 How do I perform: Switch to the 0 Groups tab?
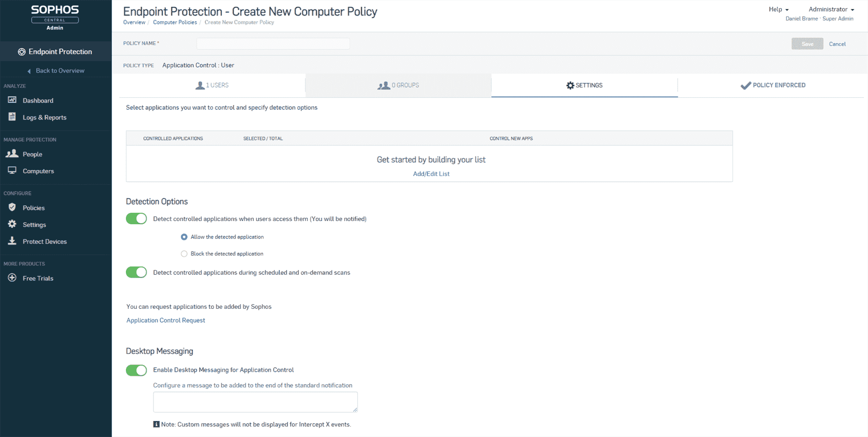coord(398,85)
